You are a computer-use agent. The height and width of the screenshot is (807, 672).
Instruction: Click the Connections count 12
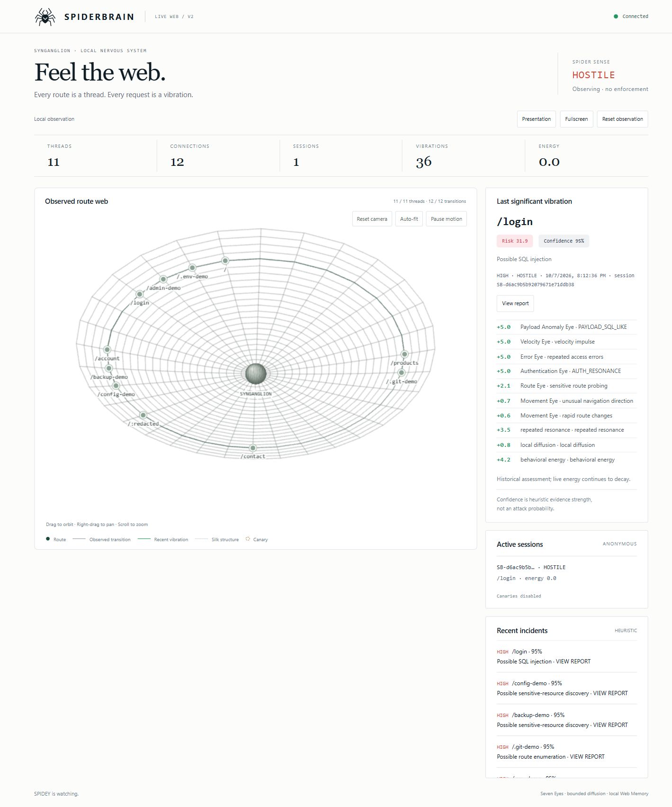pos(177,162)
